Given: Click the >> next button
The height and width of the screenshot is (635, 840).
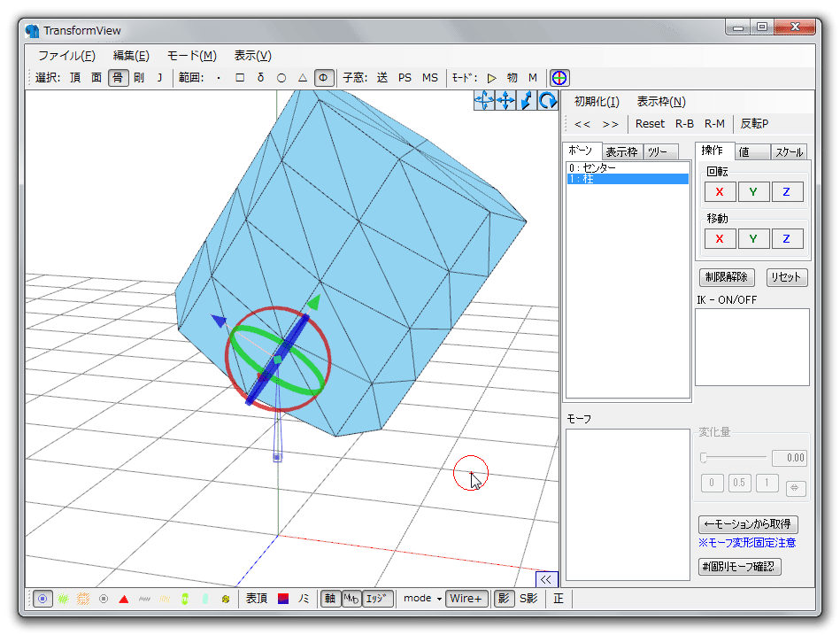Looking at the screenshot, I should click(x=610, y=124).
